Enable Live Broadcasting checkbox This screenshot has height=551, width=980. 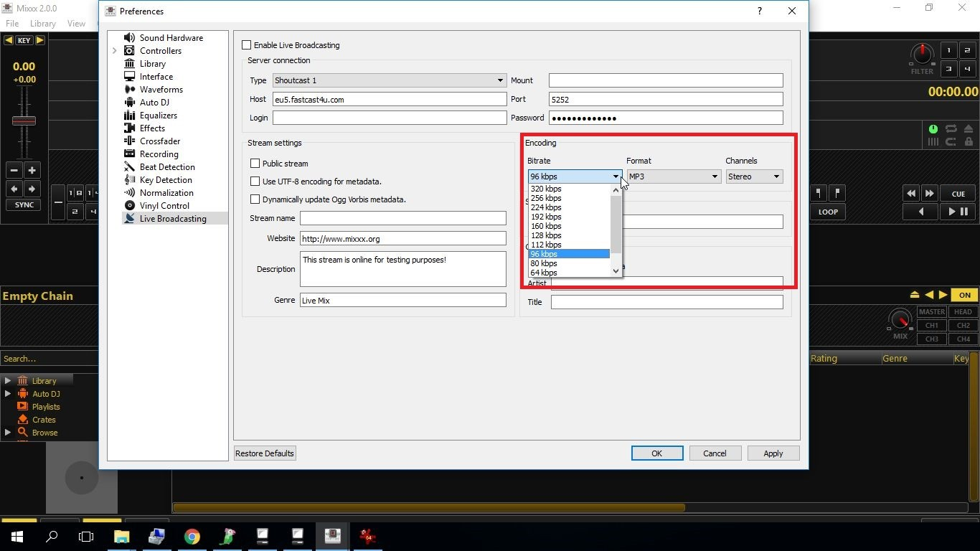point(247,45)
